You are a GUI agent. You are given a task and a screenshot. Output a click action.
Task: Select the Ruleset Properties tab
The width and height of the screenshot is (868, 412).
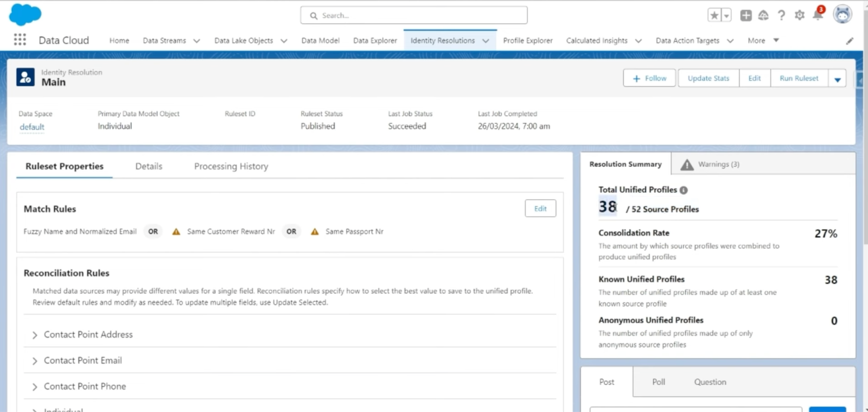pyautogui.click(x=65, y=166)
